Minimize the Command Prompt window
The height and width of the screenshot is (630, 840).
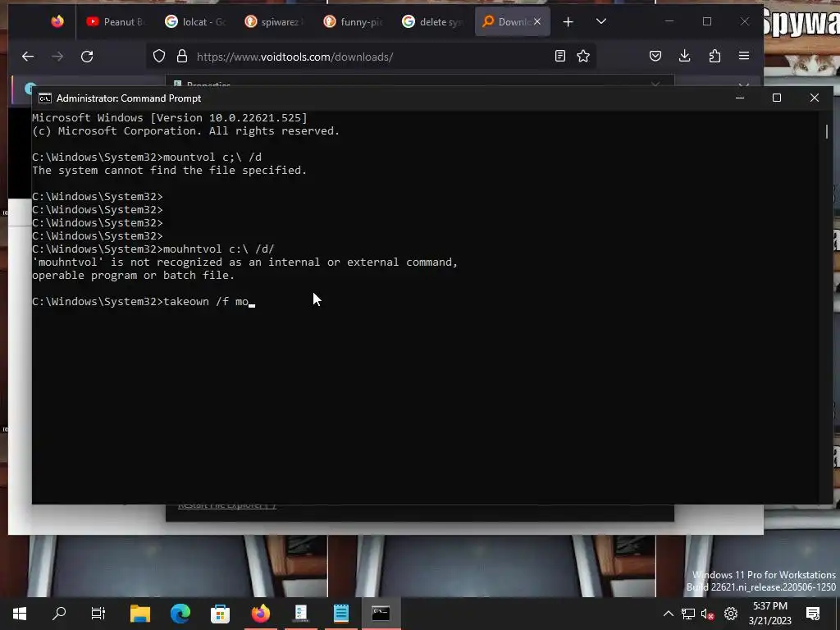pos(740,98)
